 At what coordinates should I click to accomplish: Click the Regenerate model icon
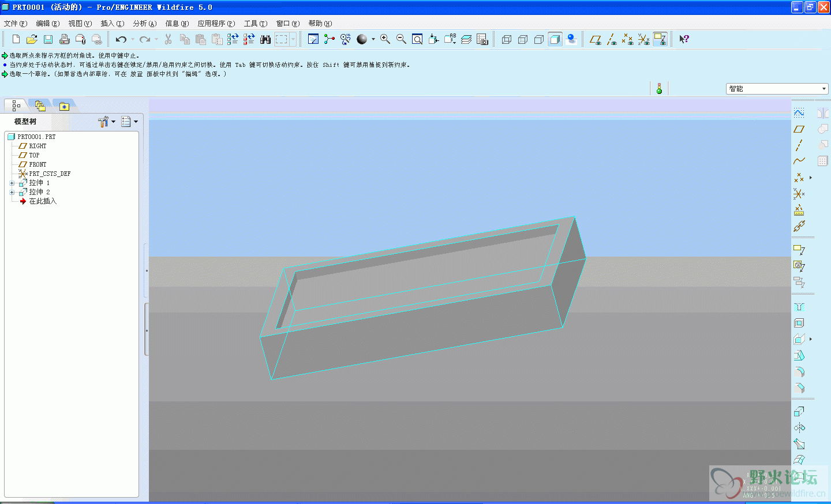coord(233,39)
